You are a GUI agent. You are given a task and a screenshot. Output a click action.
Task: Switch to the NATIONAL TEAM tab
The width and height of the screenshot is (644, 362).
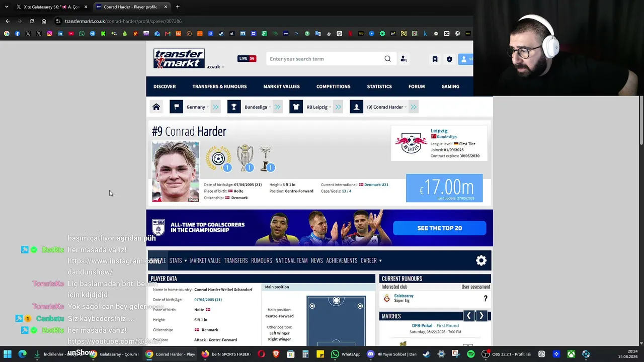pyautogui.click(x=291, y=260)
